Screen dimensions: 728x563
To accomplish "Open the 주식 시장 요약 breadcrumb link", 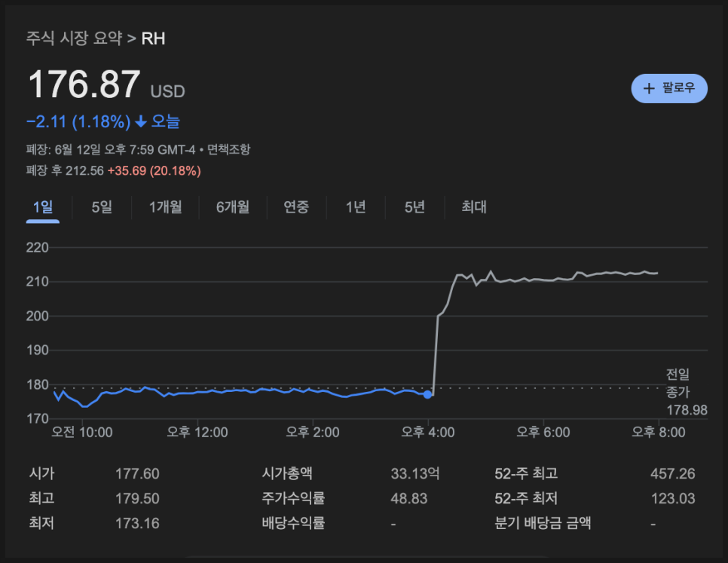I will pos(75,38).
